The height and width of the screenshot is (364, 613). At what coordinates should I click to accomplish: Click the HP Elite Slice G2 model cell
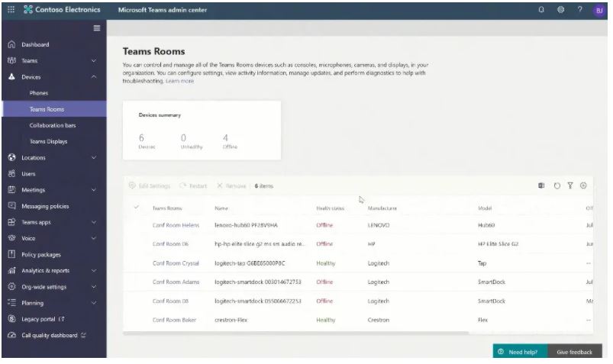pos(498,244)
